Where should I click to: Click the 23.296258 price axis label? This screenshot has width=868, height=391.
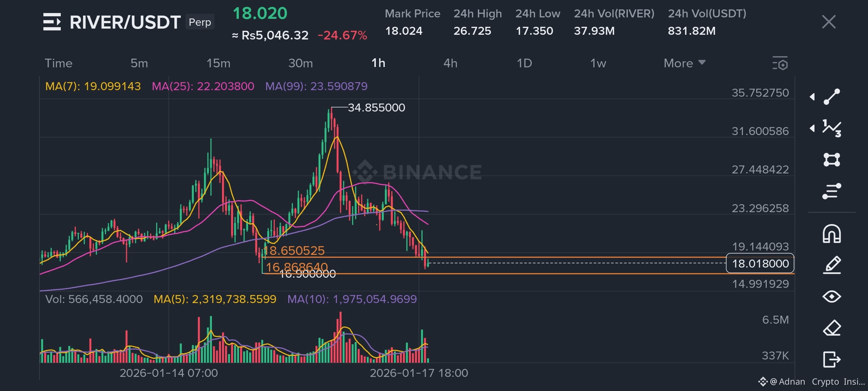[x=760, y=208]
